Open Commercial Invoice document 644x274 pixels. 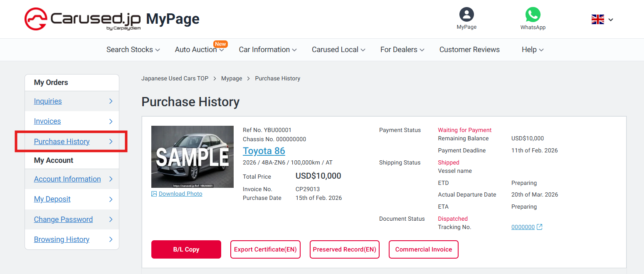tap(423, 249)
